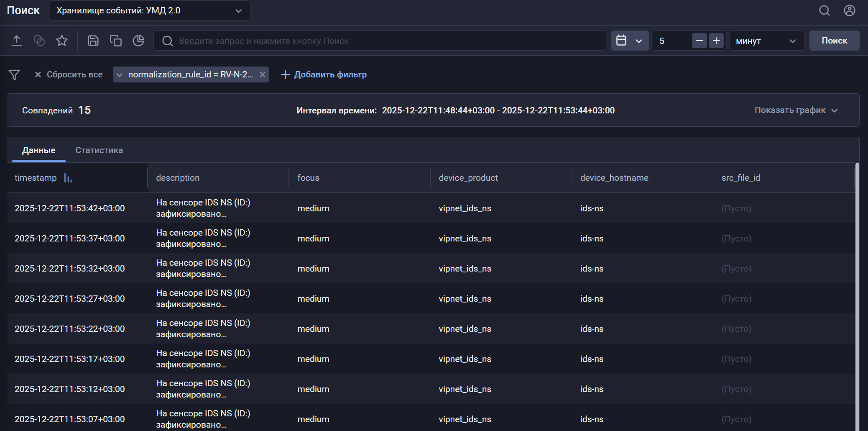Viewport: 868px width, 431px height.
Task: Click the table vertical scrollbar
Action: (857, 297)
